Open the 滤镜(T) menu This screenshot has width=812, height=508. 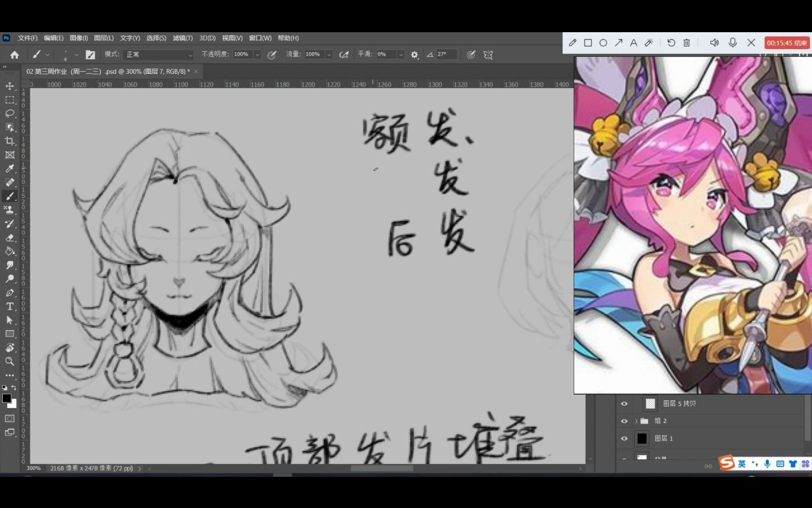(183, 38)
